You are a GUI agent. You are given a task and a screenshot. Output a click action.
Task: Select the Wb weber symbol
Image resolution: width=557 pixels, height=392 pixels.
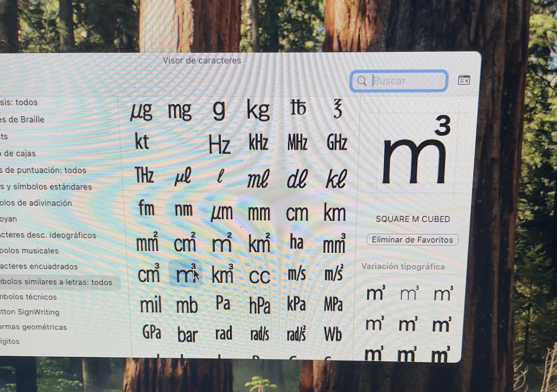tap(333, 334)
